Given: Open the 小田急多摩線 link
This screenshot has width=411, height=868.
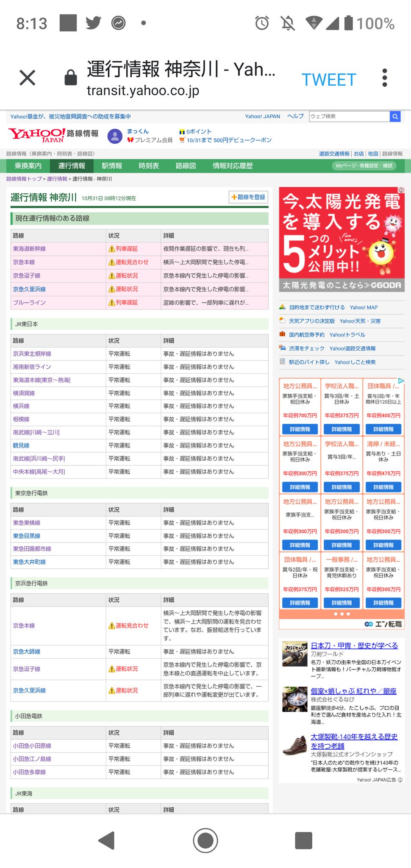Looking at the screenshot, I should 29,772.
